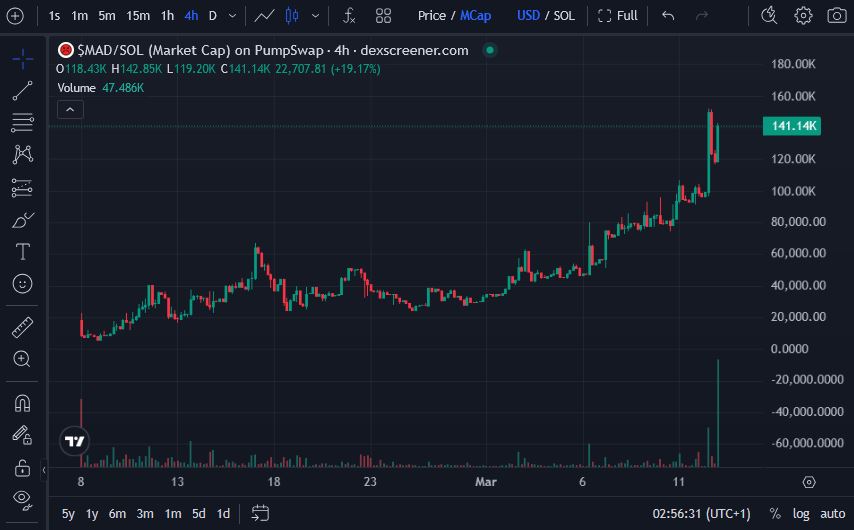Toggle chart to Price view

(432, 16)
